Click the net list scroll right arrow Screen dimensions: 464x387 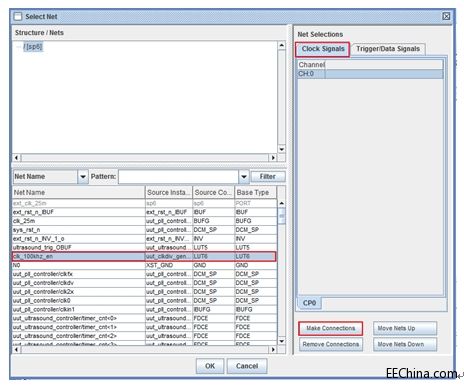click(273, 349)
